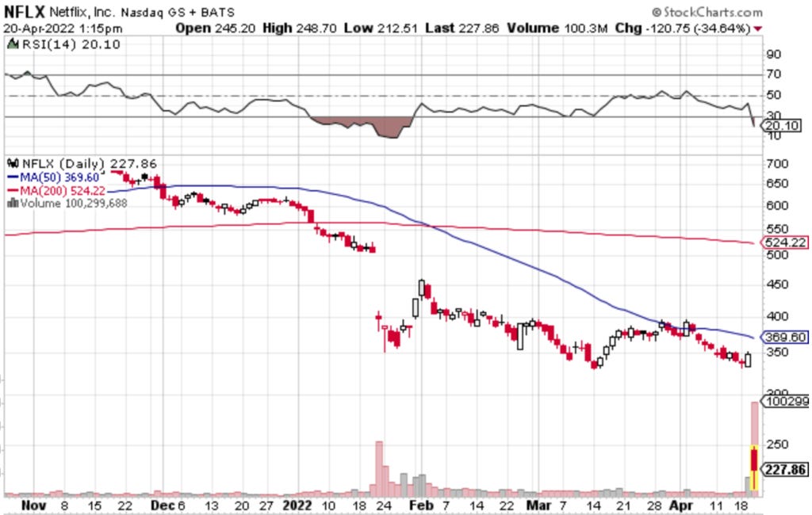Click the 227.86 last price tag
This screenshot has width=812, height=515.
click(784, 470)
